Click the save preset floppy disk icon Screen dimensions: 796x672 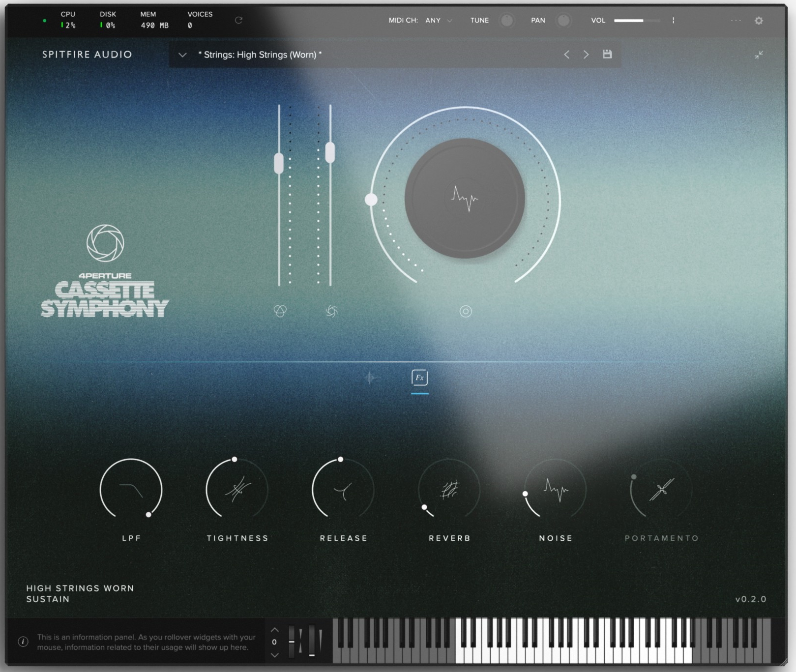coord(607,54)
